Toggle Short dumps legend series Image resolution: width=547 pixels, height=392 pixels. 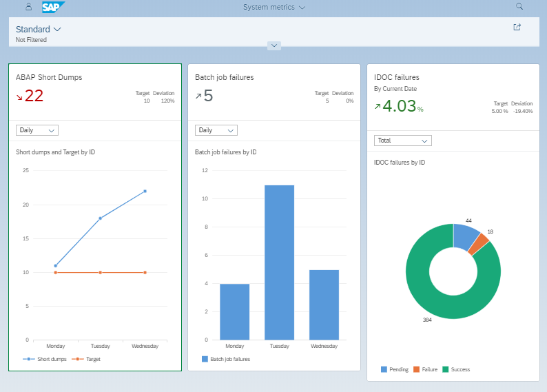[x=47, y=359]
